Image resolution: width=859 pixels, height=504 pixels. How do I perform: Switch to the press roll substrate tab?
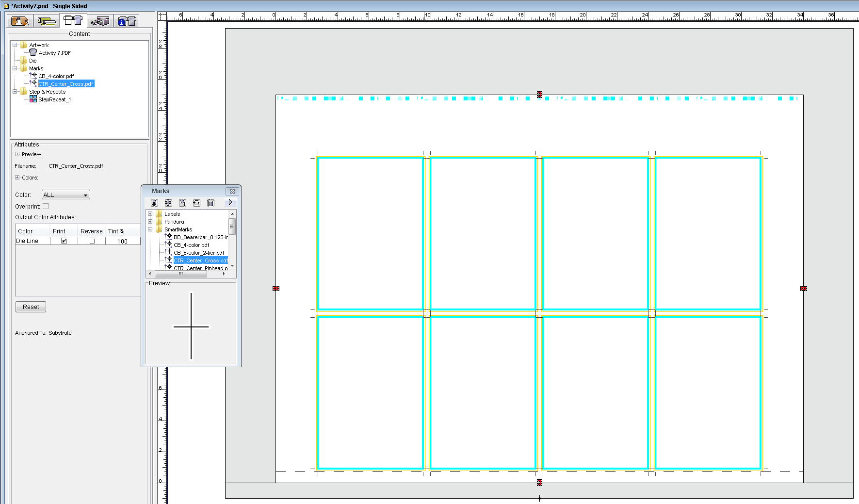[x=47, y=21]
